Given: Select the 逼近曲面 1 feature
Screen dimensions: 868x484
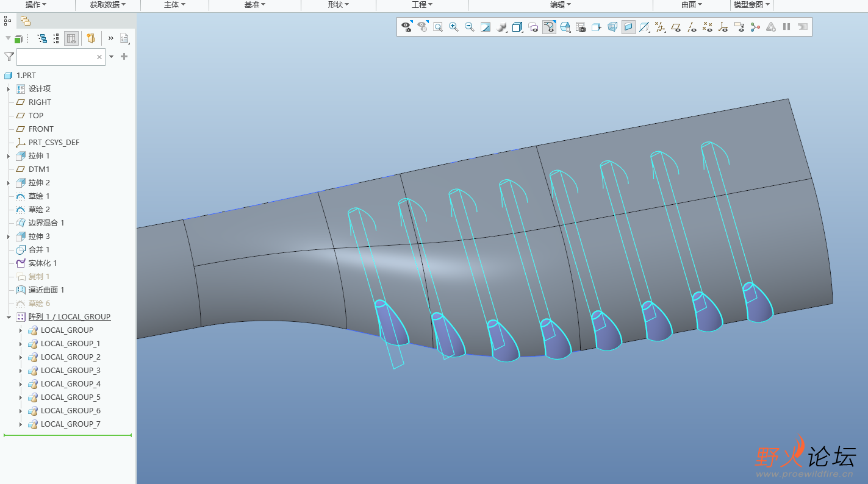Looking at the screenshot, I should pos(46,290).
